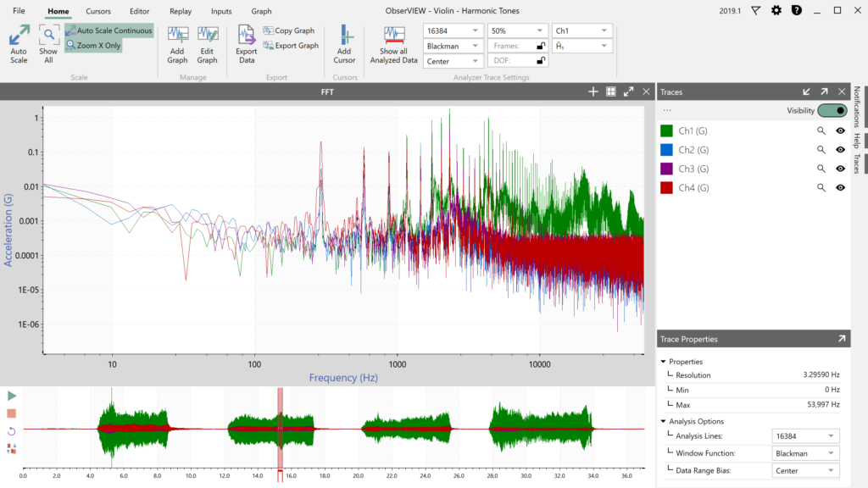Expand the FFT graph to full view
This screenshot has height=488, width=868.
click(628, 91)
